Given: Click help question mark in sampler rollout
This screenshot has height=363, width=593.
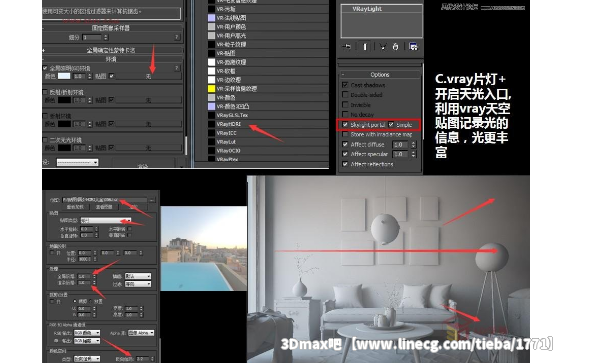Looking at the screenshot, I should 177,37.
